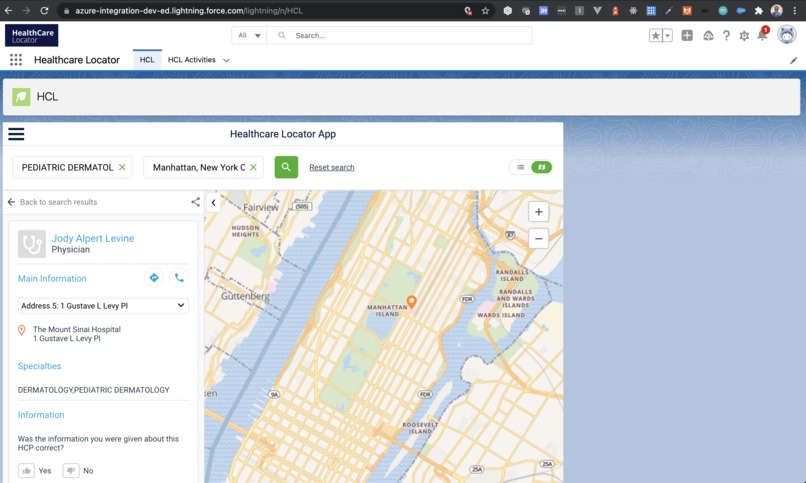Open the user profile avatar
This screenshot has height=483, width=806.
786,34
